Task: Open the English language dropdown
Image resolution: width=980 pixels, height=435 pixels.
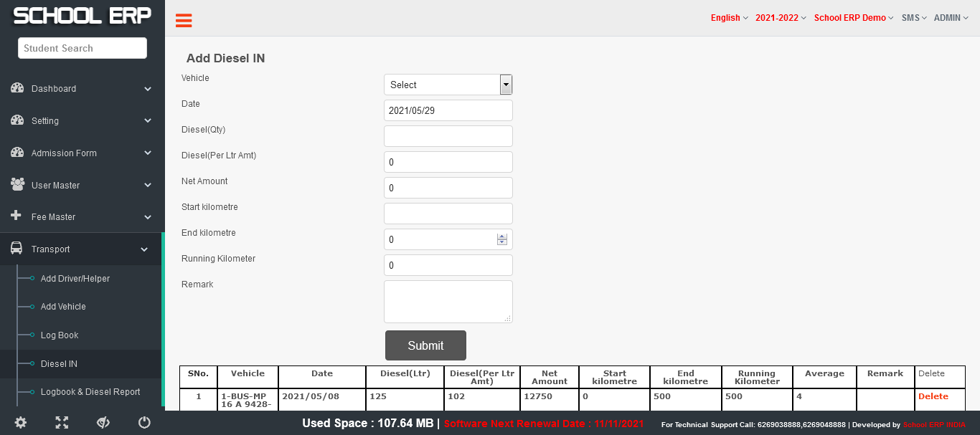Action: pos(729,18)
